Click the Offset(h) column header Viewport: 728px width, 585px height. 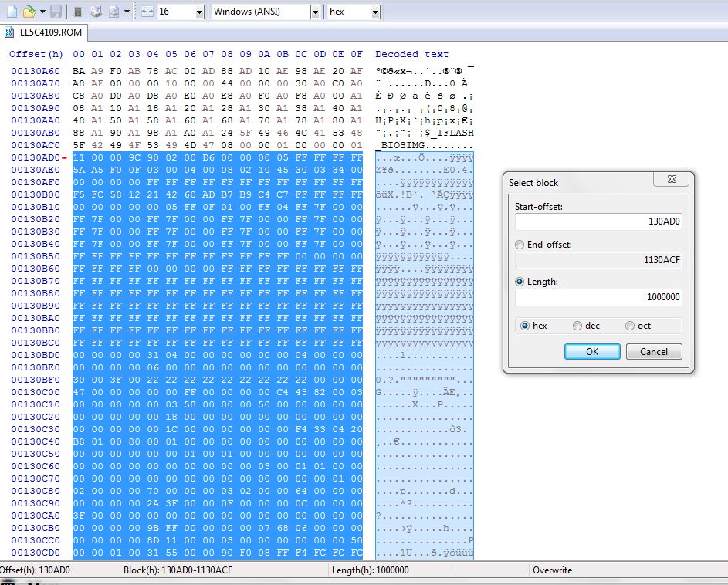click(36, 54)
